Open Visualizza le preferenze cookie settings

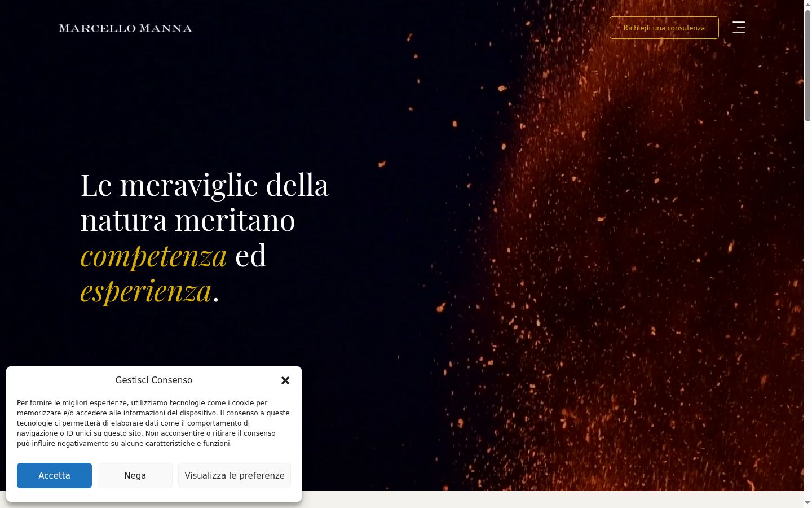tap(235, 475)
